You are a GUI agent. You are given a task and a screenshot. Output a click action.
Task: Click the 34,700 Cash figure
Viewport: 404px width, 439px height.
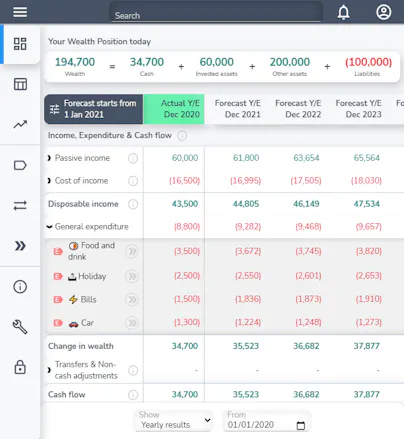(x=147, y=62)
